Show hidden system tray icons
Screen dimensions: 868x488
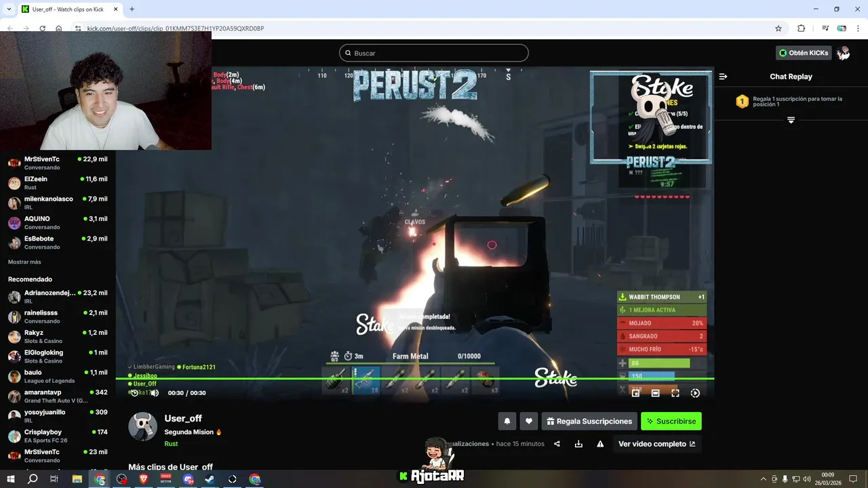click(764, 479)
